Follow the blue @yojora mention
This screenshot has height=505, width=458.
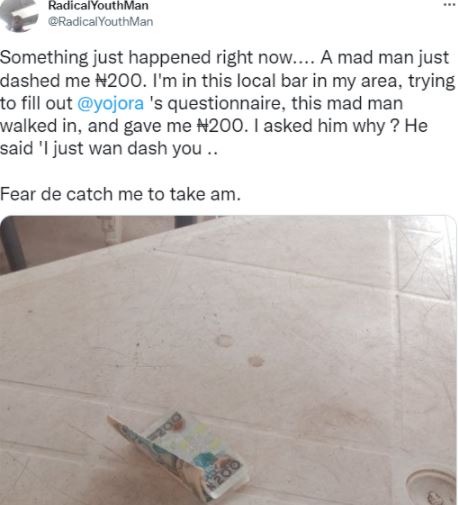coord(110,103)
